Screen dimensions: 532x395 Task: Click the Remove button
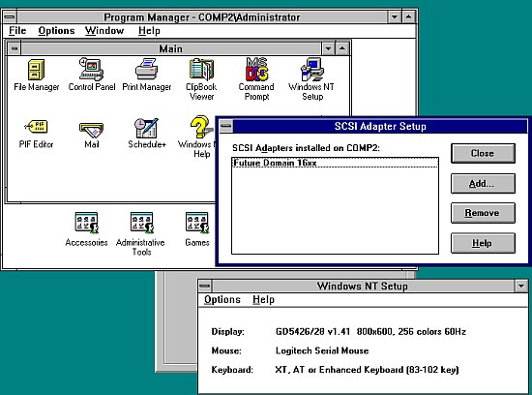point(483,213)
